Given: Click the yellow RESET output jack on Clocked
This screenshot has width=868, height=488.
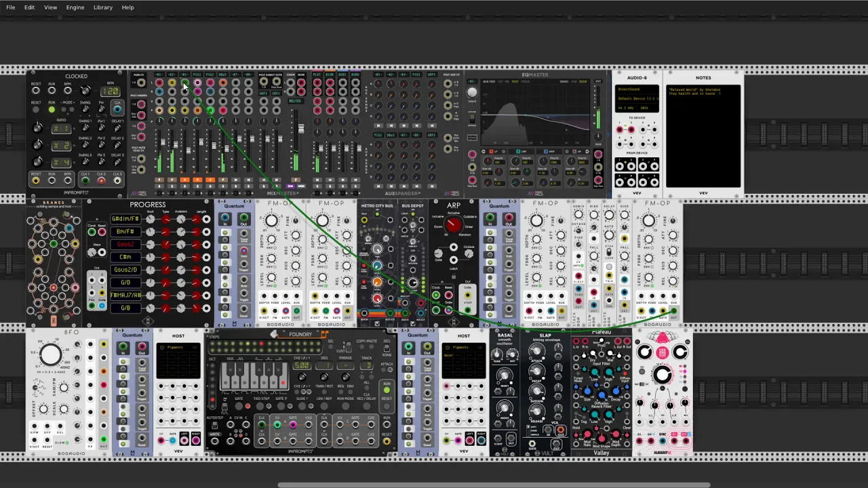Looking at the screenshot, I should tap(36, 180).
